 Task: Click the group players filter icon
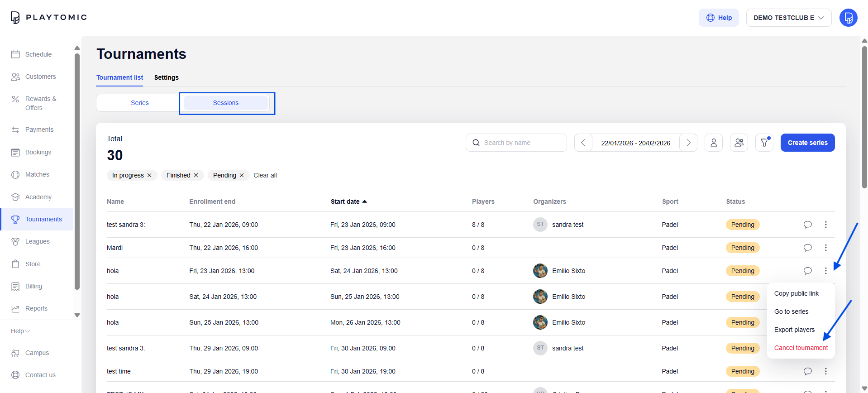pos(739,143)
